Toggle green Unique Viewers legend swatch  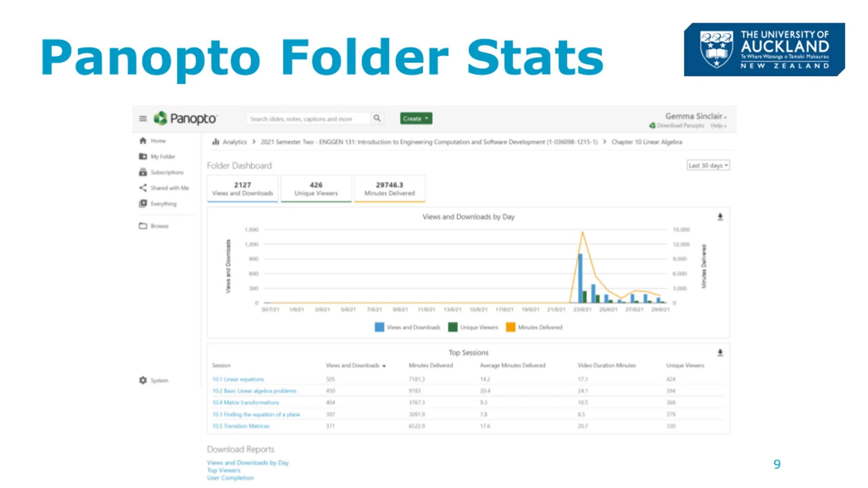[453, 327]
